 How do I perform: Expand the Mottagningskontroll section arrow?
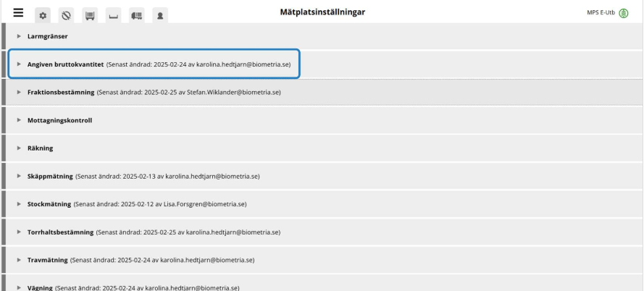click(19, 120)
